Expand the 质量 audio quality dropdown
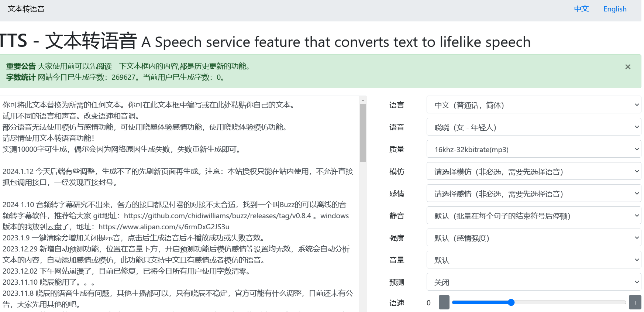The height and width of the screenshot is (312, 644). coord(533,149)
